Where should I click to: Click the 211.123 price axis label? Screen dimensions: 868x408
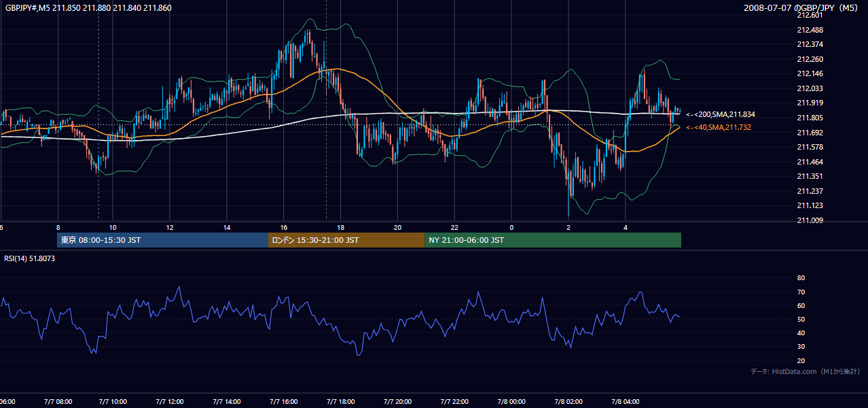click(810, 205)
